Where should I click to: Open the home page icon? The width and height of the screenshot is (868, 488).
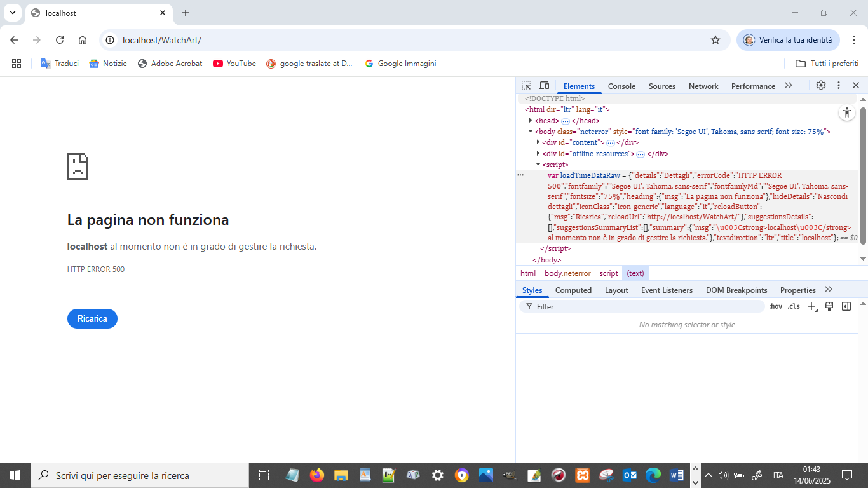[x=83, y=40]
